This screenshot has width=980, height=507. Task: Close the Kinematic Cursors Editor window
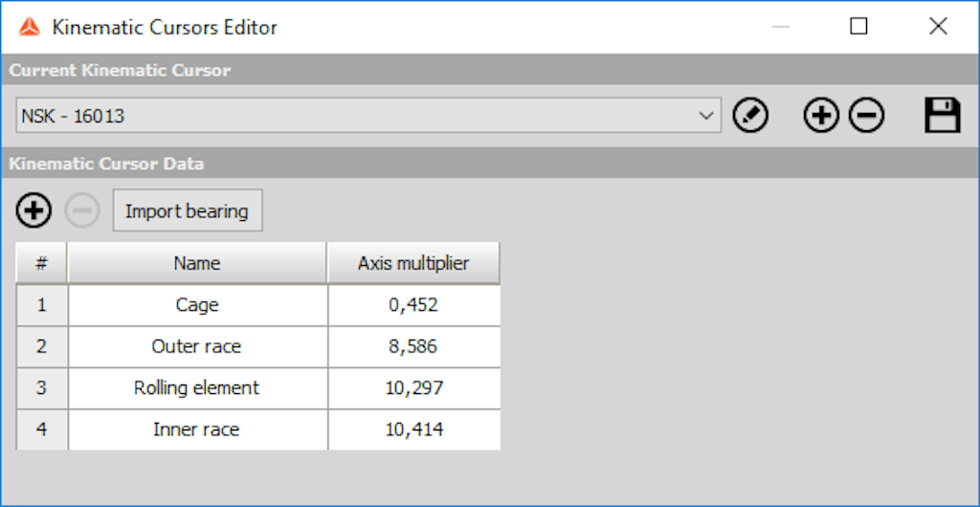(938, 26)
